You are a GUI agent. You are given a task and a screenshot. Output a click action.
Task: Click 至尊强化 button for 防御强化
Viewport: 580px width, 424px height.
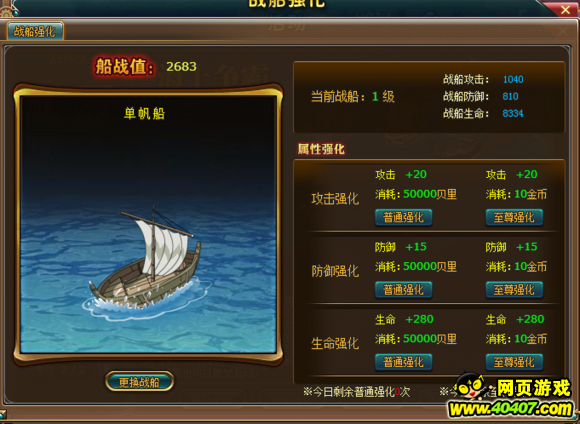[514, 290]
